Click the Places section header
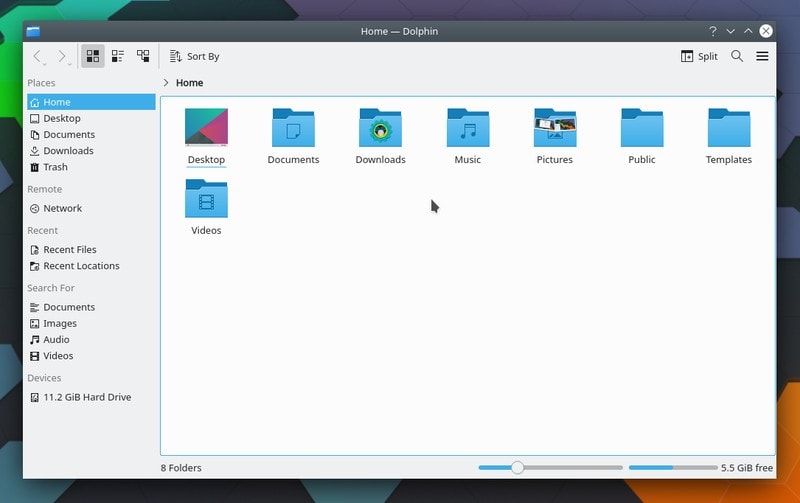Viewport: 800px width, 503px height. pyautogui.click(x=41, y=83)
